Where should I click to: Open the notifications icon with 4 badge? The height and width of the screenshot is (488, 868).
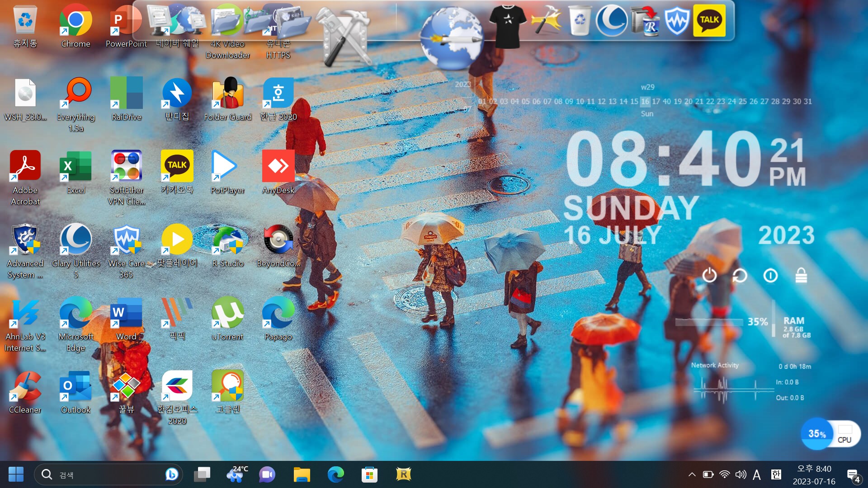pyautogui.click(x=854, y=475)
